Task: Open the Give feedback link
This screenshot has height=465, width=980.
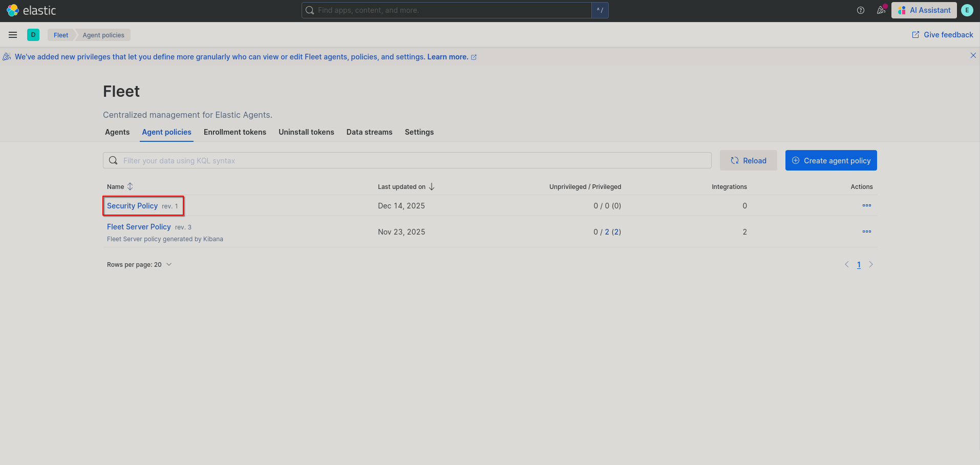Action: click(943, 35)
